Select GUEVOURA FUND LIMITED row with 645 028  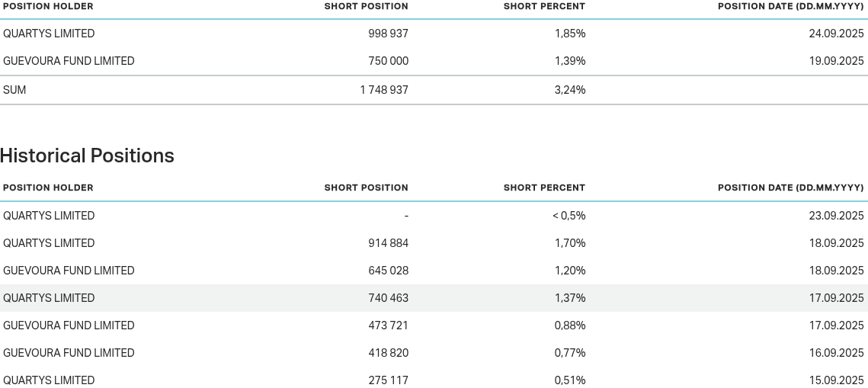[69, 271]
